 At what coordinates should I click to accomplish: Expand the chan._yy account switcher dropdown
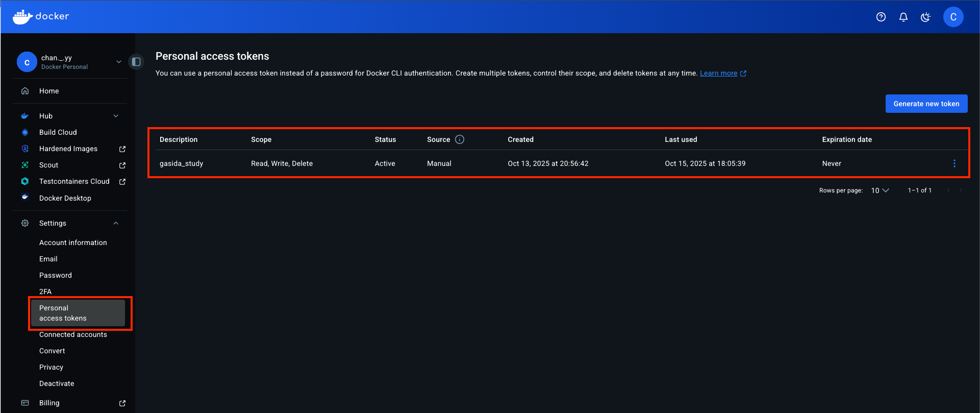118,62
